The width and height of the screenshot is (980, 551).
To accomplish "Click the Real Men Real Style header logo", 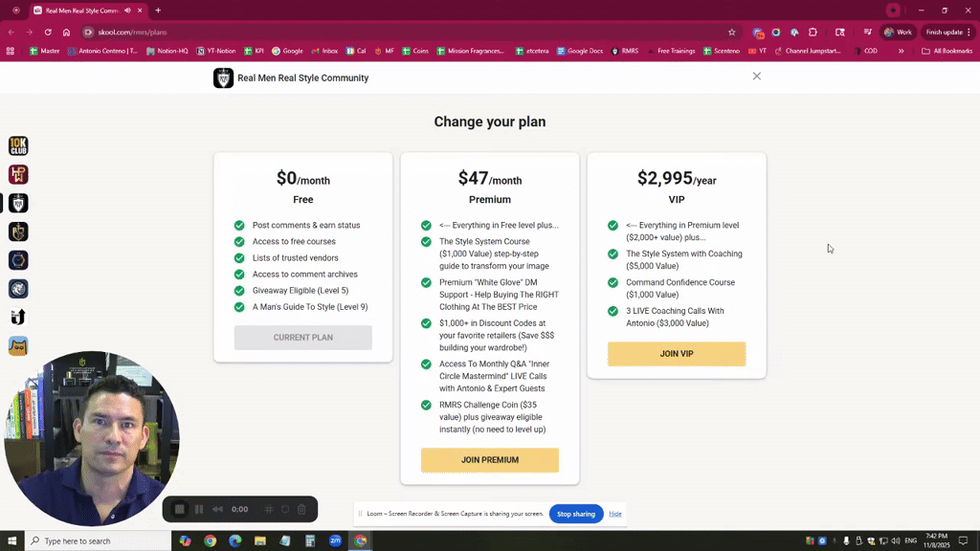I will [x=223, y=78].
